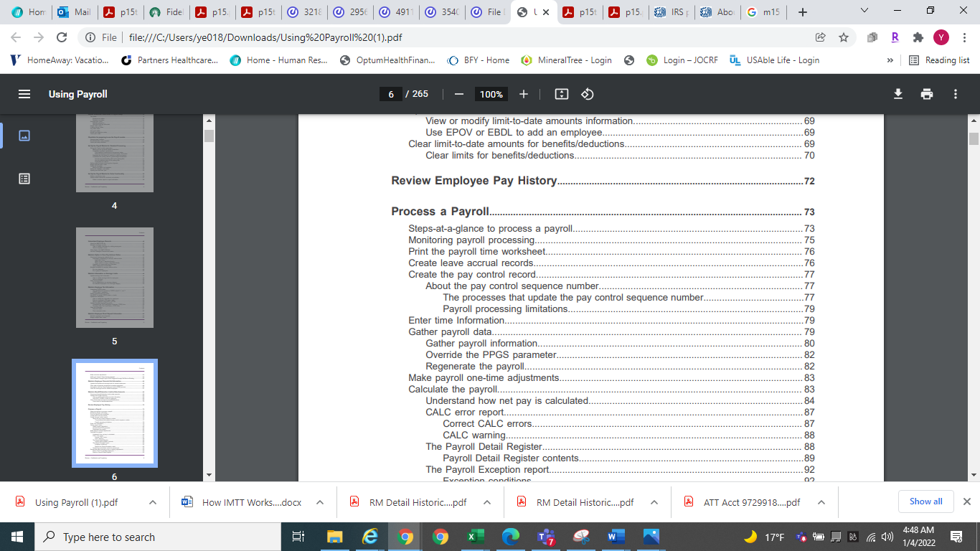The height and width of the screenshot is (551, 980).
Task: Open the BFY - Home bookmark
Action: pos(478,60)
